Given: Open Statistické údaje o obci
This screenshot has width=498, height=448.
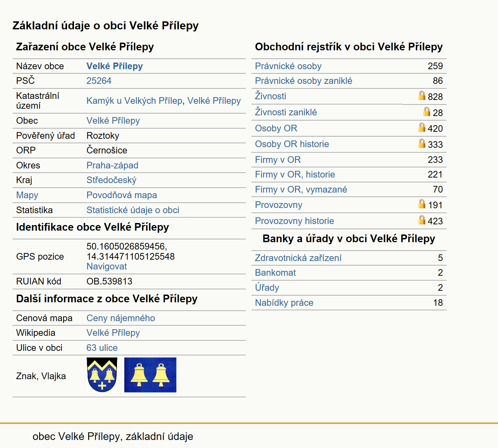Looking at the screenshot, I should [133, 210].
